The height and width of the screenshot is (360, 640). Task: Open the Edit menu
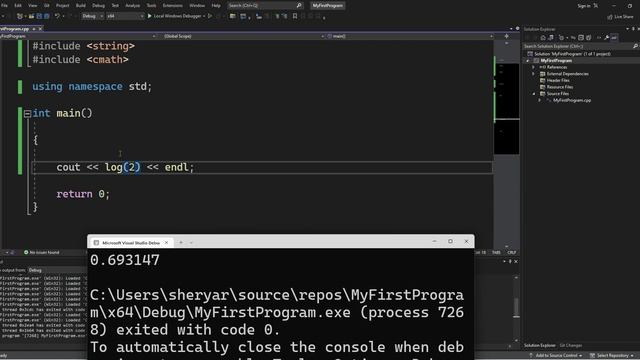(x=18, y=6)
